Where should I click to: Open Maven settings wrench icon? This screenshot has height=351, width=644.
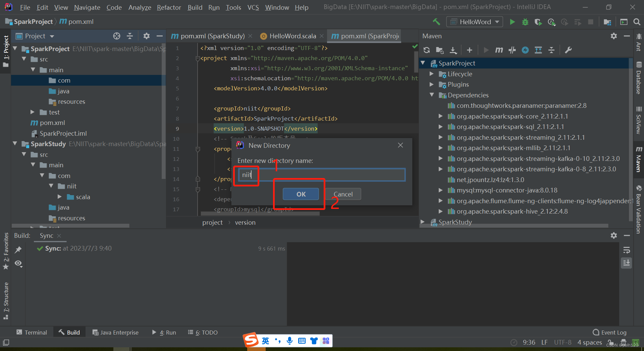point(568,50)
